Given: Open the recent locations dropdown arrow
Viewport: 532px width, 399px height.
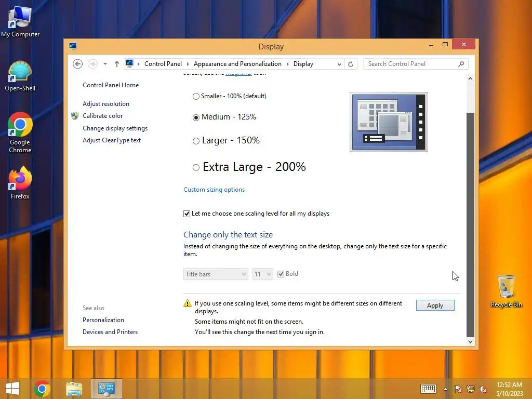Looking at the screenshot, I should (105, 64).
